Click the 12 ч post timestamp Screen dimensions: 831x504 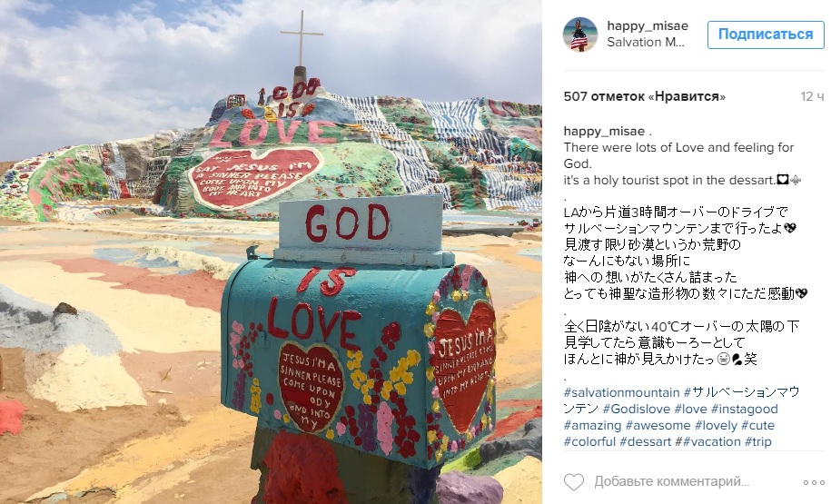pos(812,96)
